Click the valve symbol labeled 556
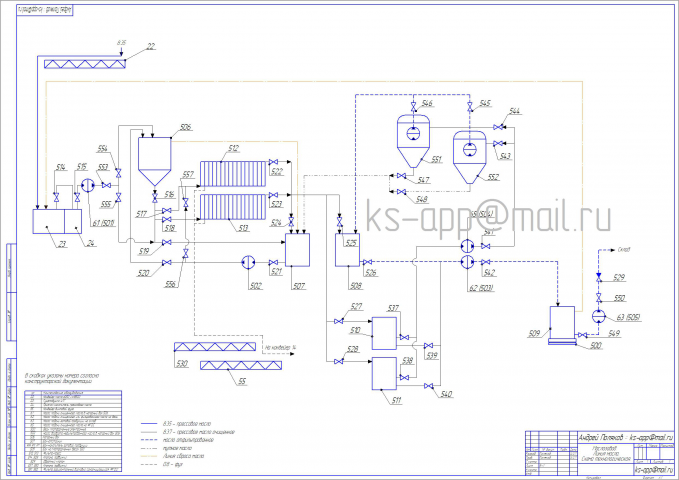The width and height of the screenshot is (679, 480). point(186,254)
